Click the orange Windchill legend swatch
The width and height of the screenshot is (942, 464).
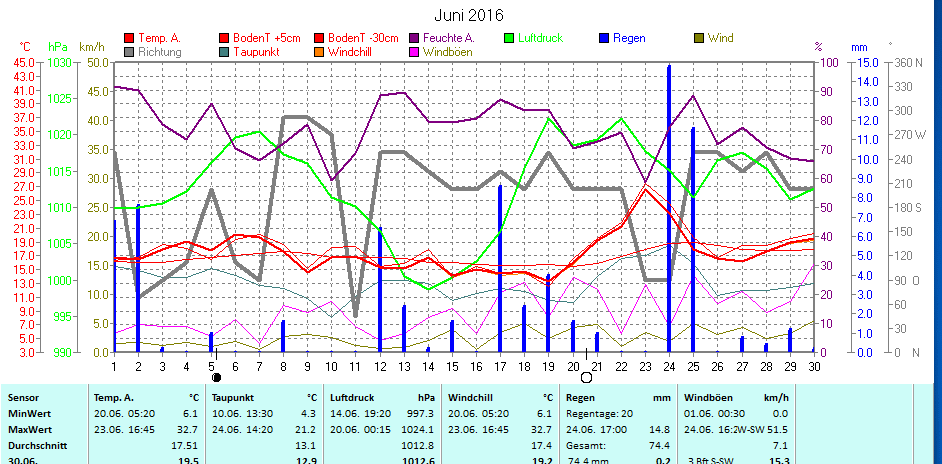pyautogui.click(x=319, y=52)
